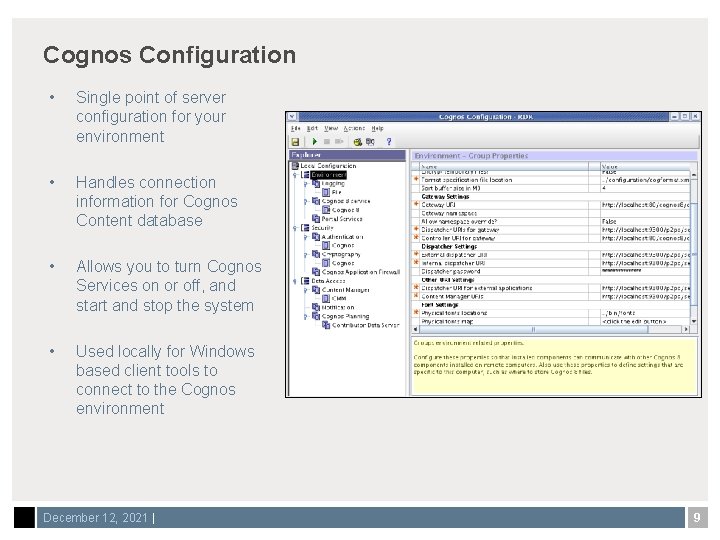This screenshot has height=540, width=720.
Task: Click the Data Access category icon
Action: coord(305,281)
